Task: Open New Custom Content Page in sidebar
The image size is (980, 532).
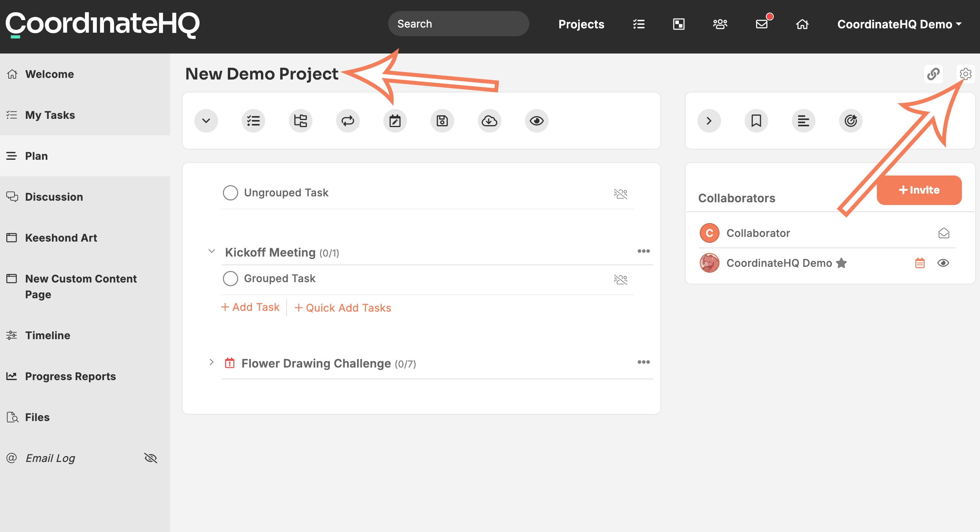Action: tap(85, 286)
